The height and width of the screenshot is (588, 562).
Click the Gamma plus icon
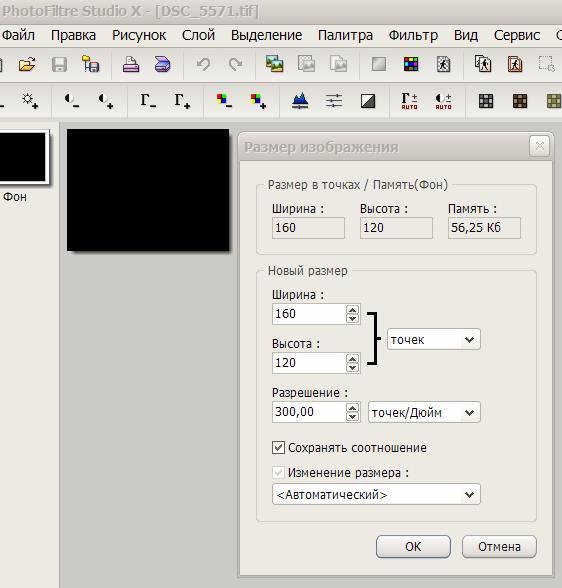click(x=182, y=101)
